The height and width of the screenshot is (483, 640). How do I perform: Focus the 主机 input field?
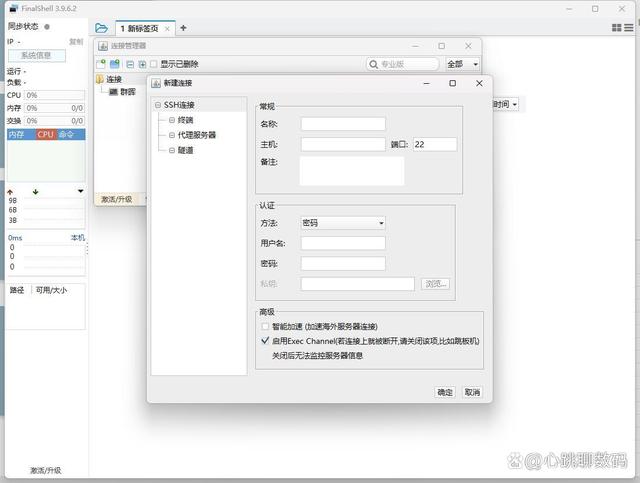[x=343, y=144]
